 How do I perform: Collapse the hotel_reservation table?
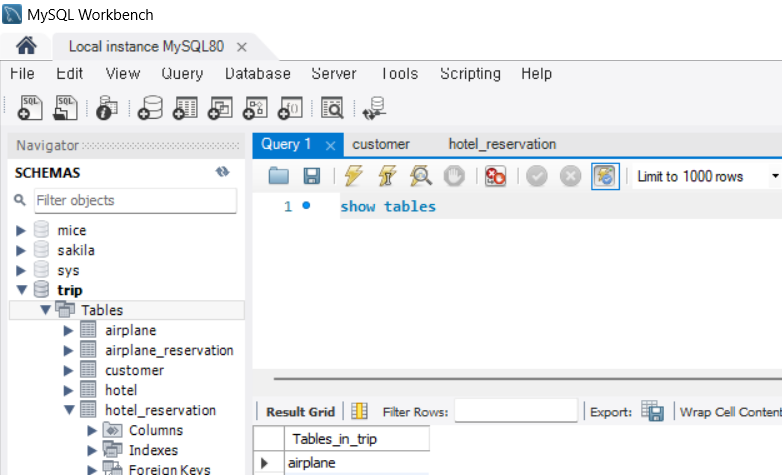[x=69, y=410]
